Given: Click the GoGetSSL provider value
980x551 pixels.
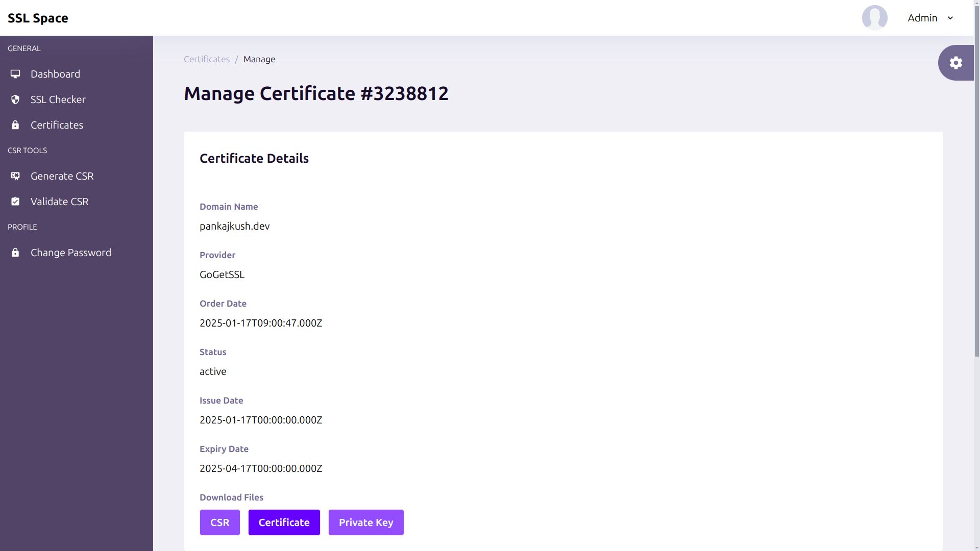Looking at the screenshot, I should (222, 274).
